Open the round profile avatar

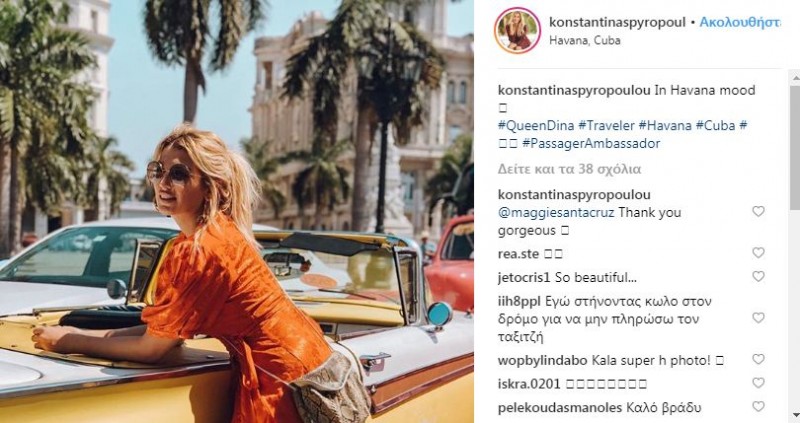click(517, 31)
